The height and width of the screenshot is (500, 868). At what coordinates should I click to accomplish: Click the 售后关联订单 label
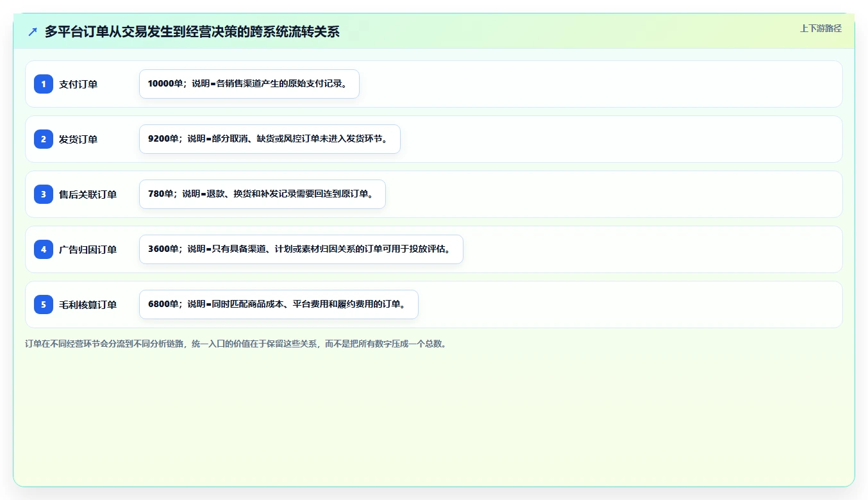[88, 194]
